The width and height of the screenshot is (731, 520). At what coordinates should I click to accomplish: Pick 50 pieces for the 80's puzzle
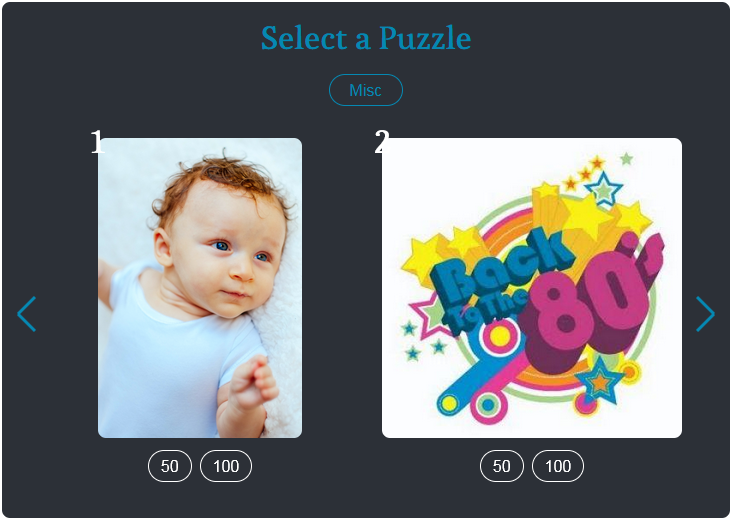502,466
